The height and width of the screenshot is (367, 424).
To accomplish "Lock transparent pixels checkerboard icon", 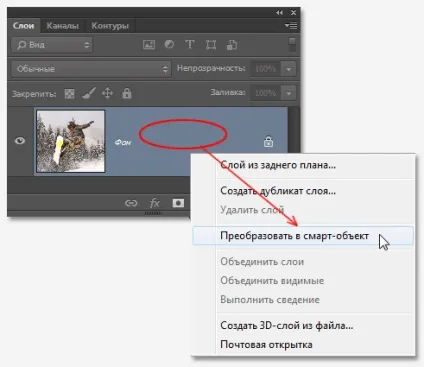I will 69,94.
